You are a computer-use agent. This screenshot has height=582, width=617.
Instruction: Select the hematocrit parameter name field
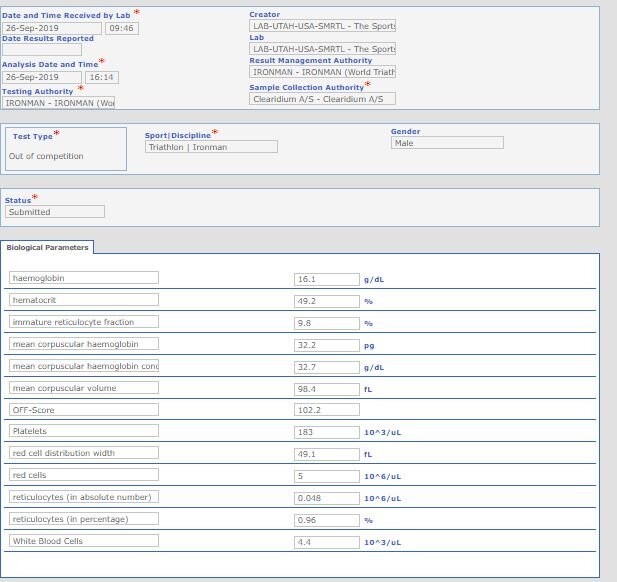click(x=84, y=300)
